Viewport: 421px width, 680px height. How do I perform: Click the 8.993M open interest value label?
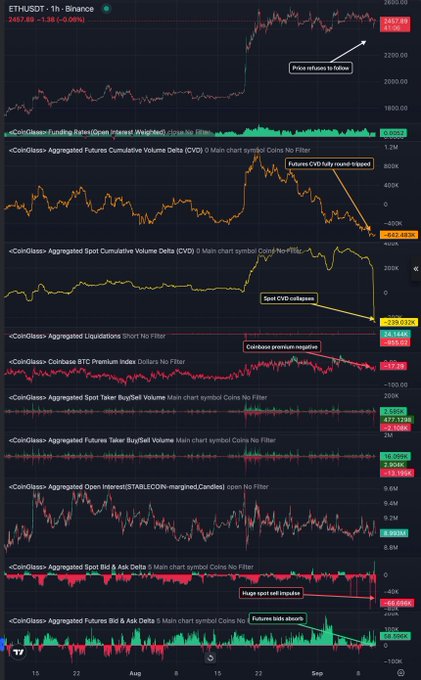pos(394,533)
